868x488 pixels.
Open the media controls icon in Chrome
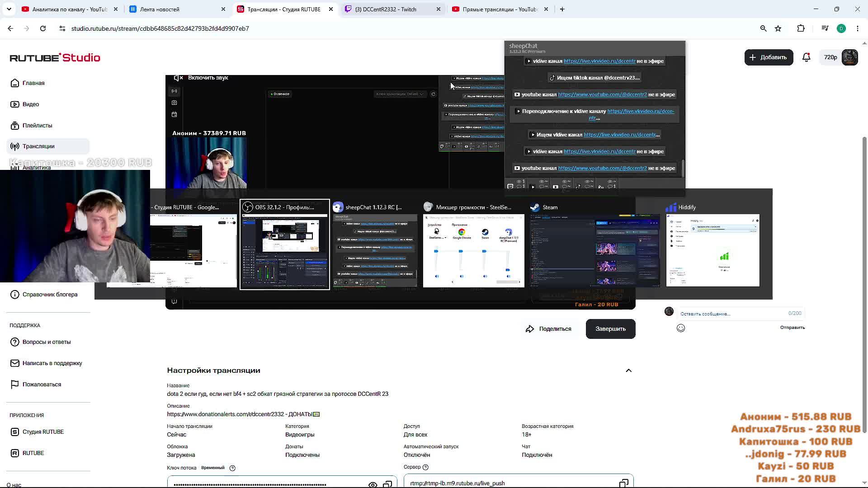(825, 28)
